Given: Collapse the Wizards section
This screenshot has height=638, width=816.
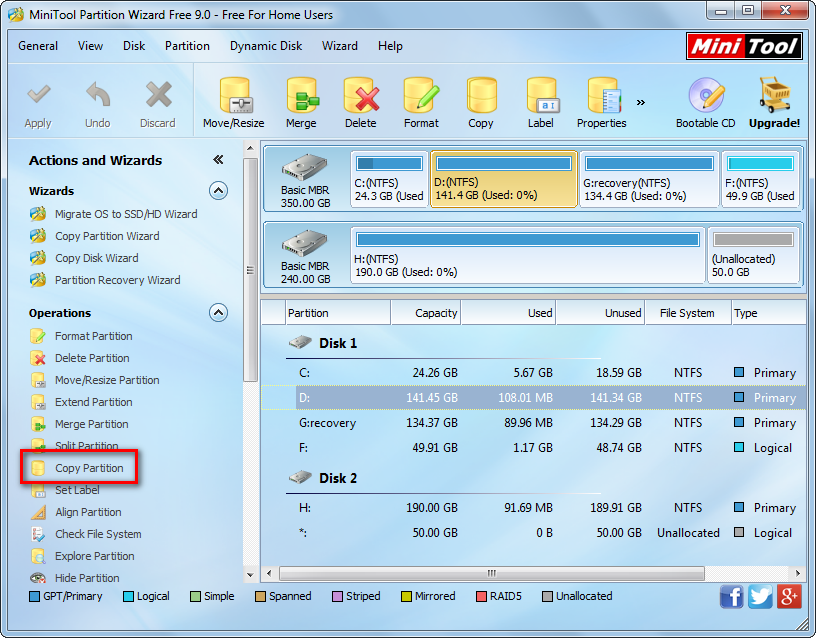Looking at the screenshot, I should coord(219,191).
